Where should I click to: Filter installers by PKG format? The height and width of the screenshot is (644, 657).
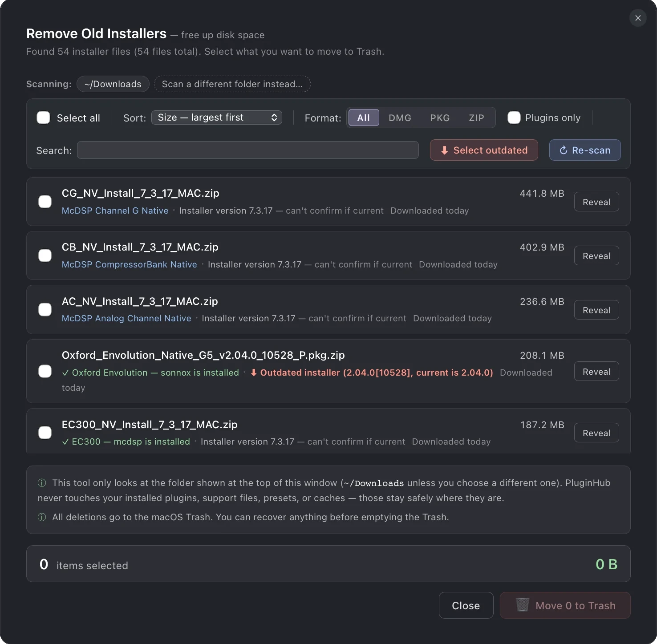[440, 118]
